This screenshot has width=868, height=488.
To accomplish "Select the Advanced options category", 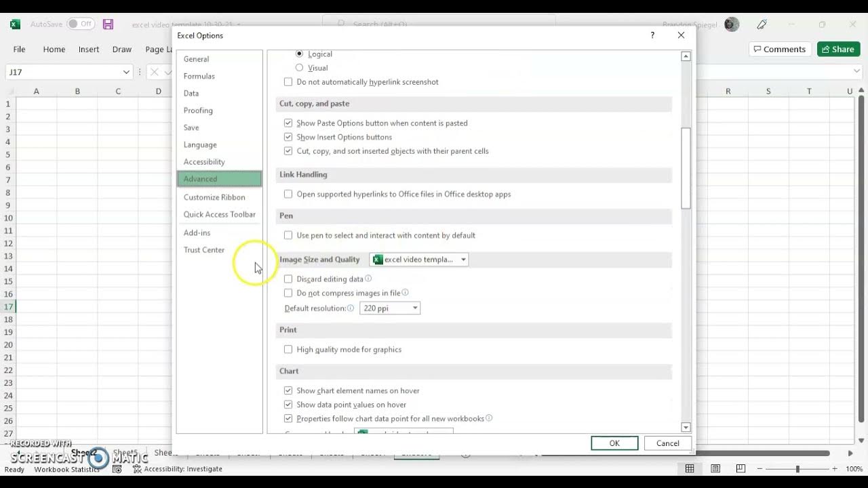I will coord(219,179).
